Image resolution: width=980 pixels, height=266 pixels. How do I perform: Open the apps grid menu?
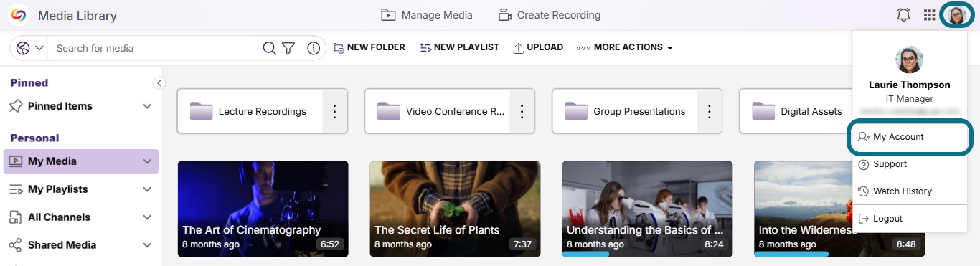(x=930, y=15)
